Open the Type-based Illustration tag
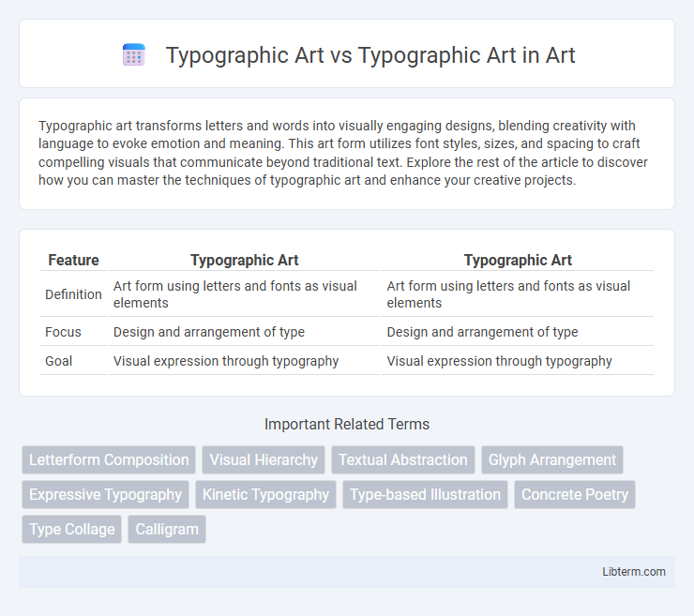The width and height of the screenshot is (694, 616). click(425, 494)
